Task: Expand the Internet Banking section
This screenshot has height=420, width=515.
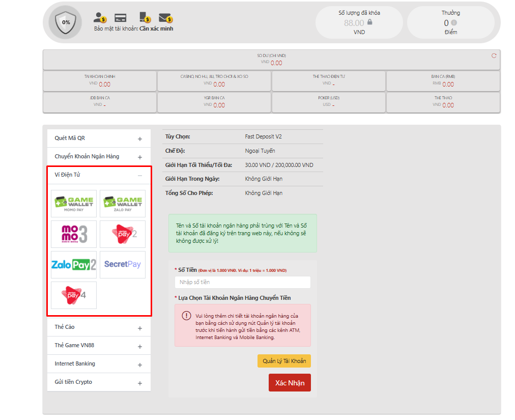Action: 99,364
